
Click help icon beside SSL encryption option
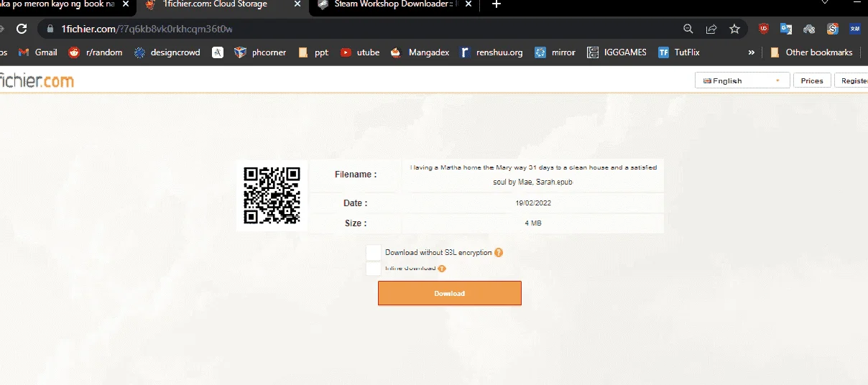[x=499, y=253]
